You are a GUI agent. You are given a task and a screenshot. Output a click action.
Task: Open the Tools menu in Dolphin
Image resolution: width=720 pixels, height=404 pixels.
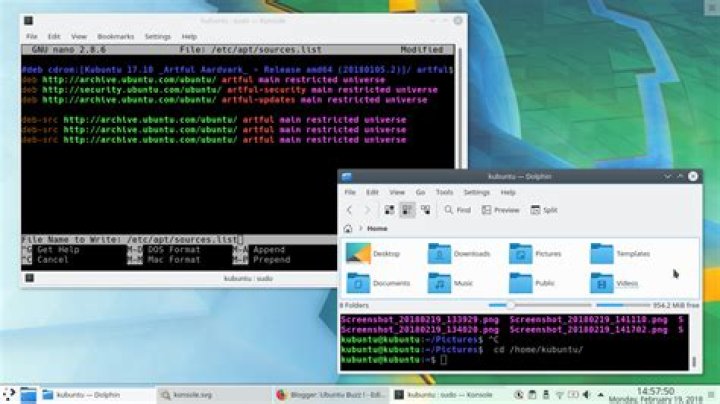tap(444, 192)
